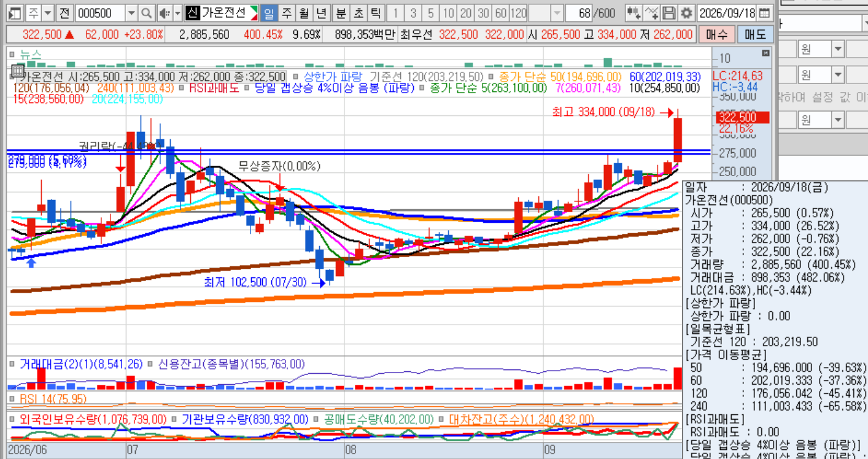Screen dimensions: 868x459
Task: Open the add-indicator candle icon
Action: (634, 13)
